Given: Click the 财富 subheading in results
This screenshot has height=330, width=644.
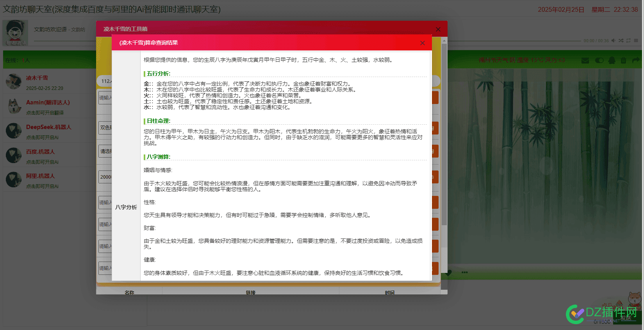Looking at the screenshot, I should pyautogui.click(x=150, y=228).
